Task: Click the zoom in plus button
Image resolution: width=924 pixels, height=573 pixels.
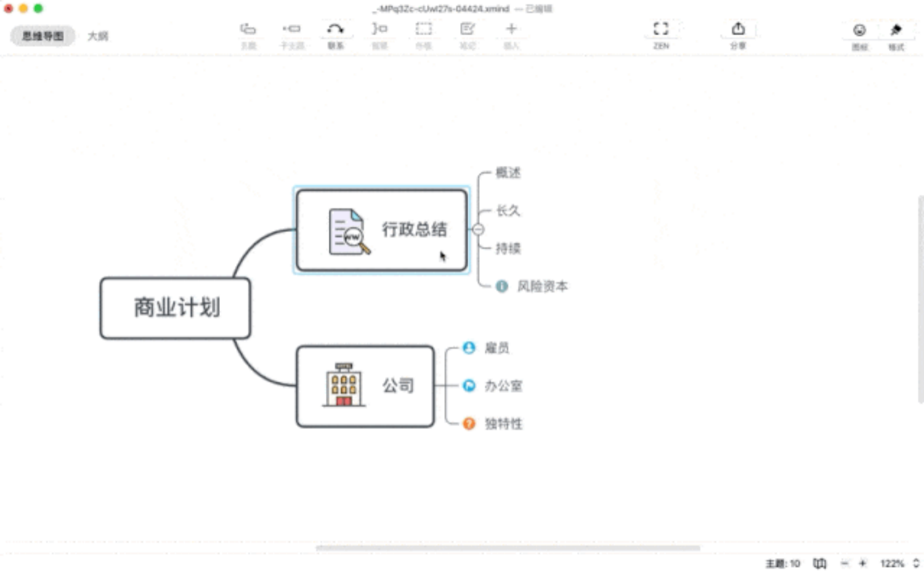Action: point(862,563)
